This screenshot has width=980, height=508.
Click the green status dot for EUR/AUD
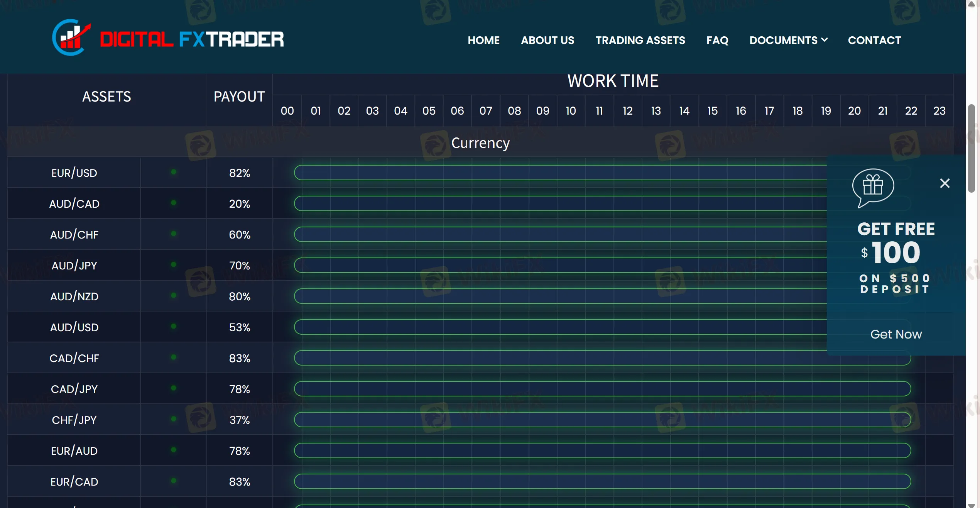point(174,450)
